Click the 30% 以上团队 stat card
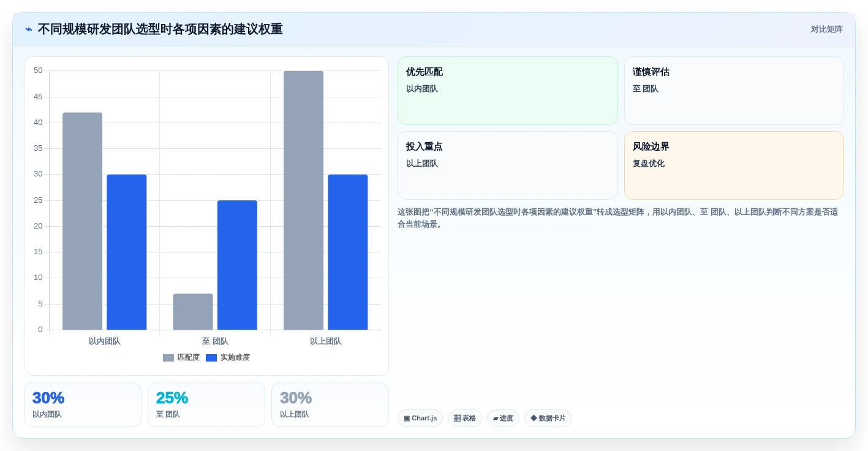This screenshot has width=868, height=451. 330,404
